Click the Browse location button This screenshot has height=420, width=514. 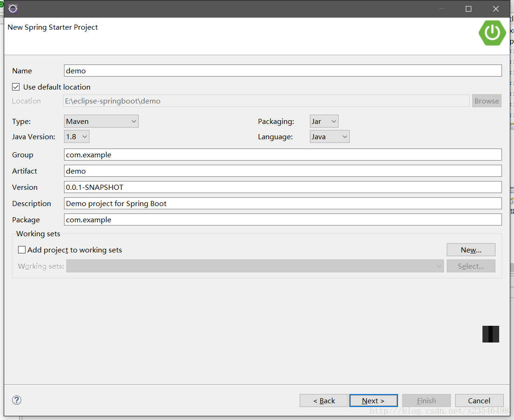click(x=487, y=101)
